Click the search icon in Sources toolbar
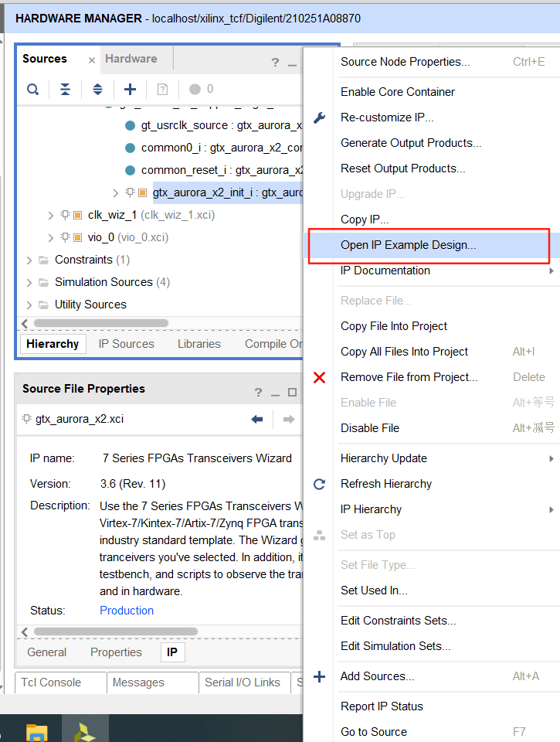This screenshot has height=742, width=560. pos(32,90)
